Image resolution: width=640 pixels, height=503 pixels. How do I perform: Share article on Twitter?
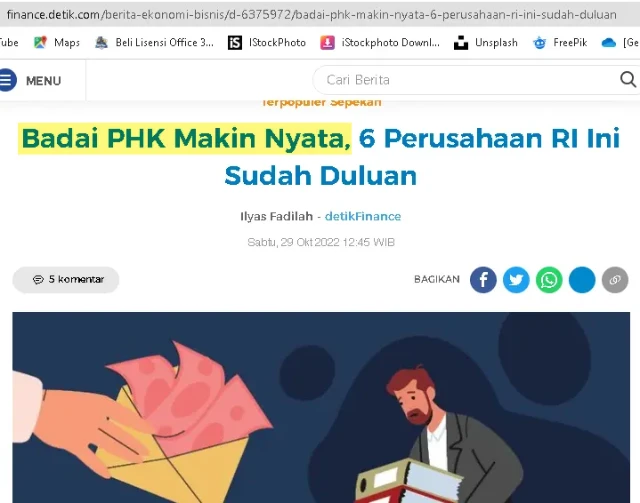pyautogui.click(x=516, y=280)
